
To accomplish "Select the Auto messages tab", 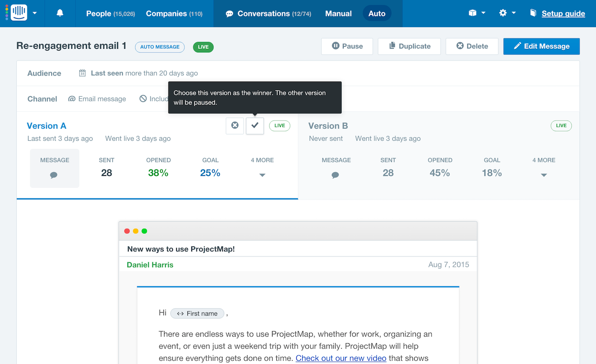I will tap(377, 13).
